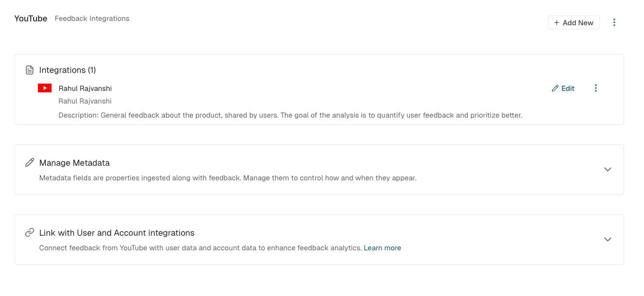Select the Rahul Rajvanshi integration name
This screenshot has width=644, height=296.
[85, 88]
